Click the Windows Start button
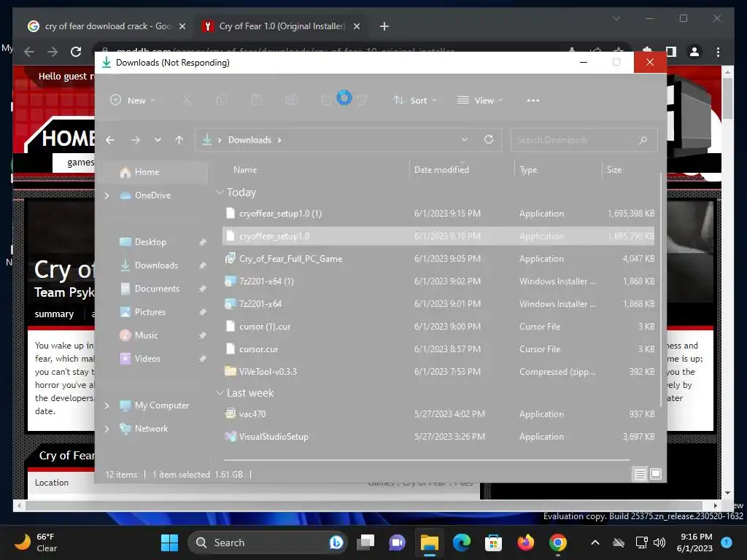747x560 pixels. [169, 542]
